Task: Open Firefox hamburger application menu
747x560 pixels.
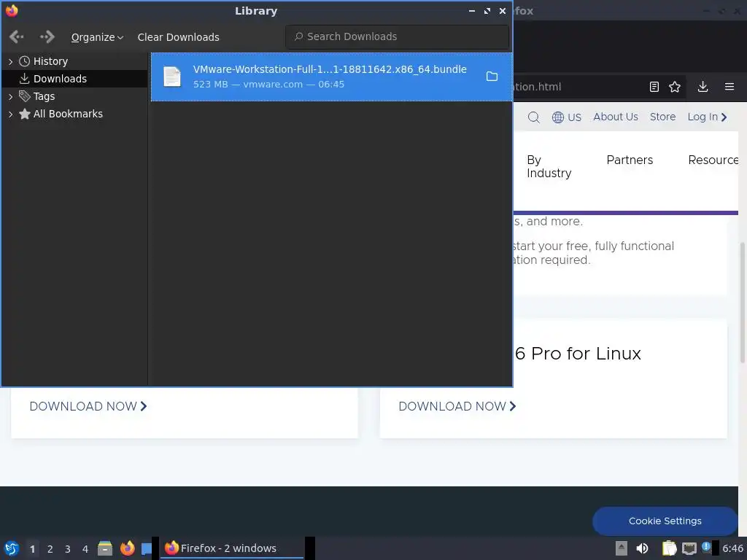Action: (x=729, y=87)
